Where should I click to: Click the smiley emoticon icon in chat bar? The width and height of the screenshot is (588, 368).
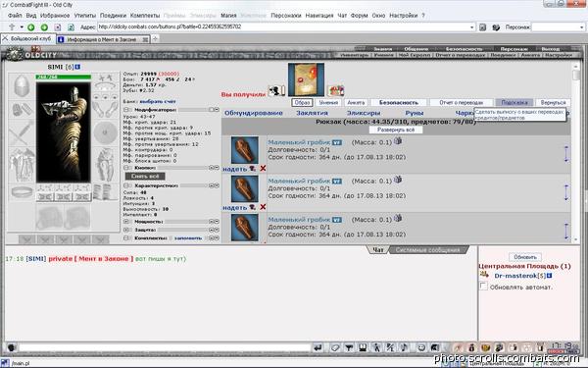point(421,347)
